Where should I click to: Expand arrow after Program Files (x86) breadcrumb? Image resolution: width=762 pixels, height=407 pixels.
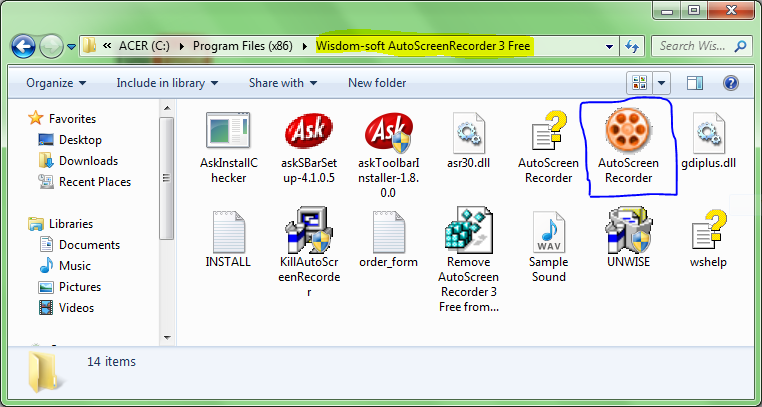coord(305,47)
